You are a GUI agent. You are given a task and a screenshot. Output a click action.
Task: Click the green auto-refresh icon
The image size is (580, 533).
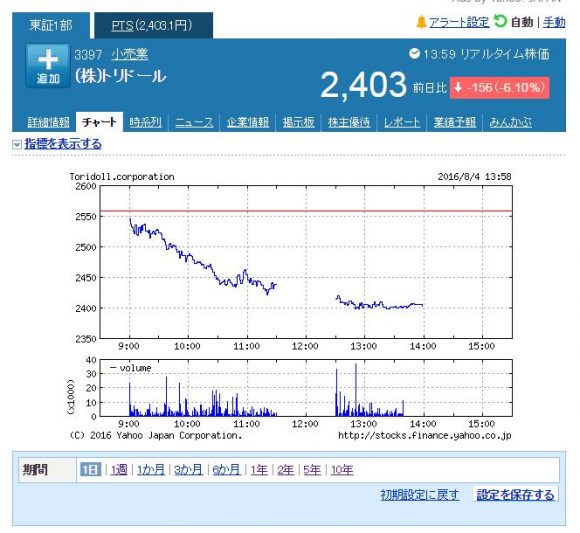tap(500, 21)
